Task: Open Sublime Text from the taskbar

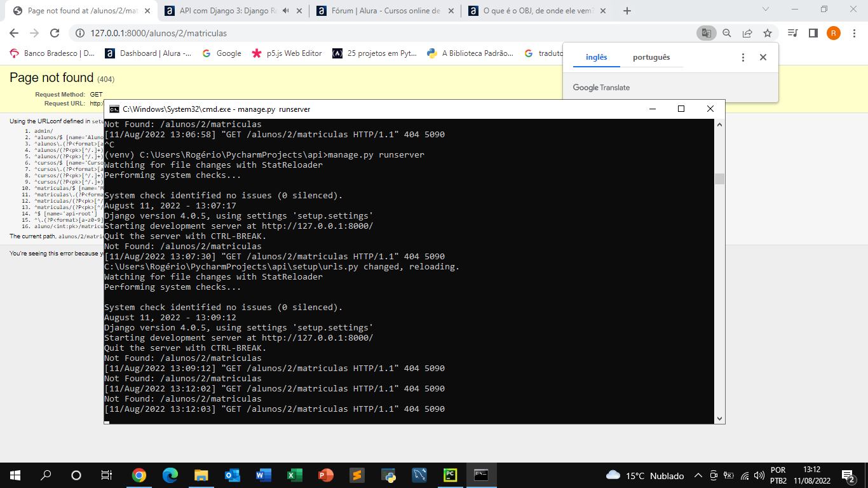Action: [x=357, y=475]
